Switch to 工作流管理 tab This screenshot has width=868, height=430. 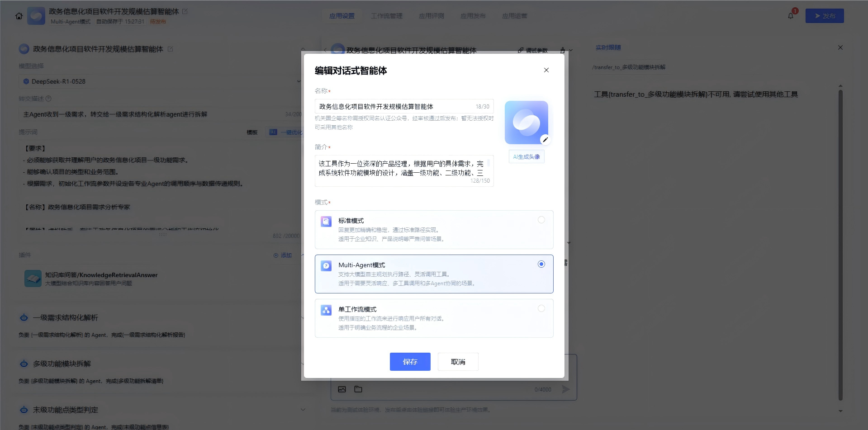(387, 16)
